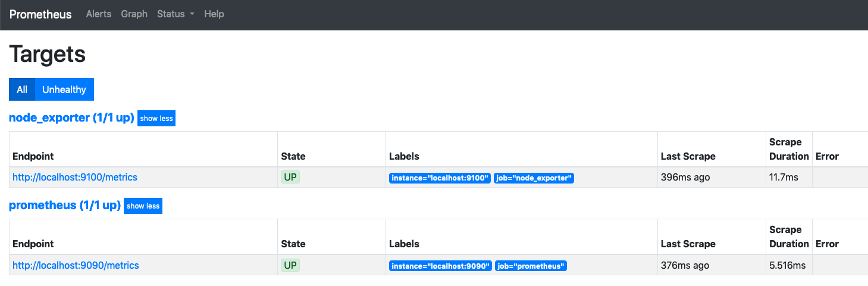Image resolution: width=868 pixels, height=286 pixels.
Task: Switch to Unhealthy targets filter
Action: (x=64, y=89)
